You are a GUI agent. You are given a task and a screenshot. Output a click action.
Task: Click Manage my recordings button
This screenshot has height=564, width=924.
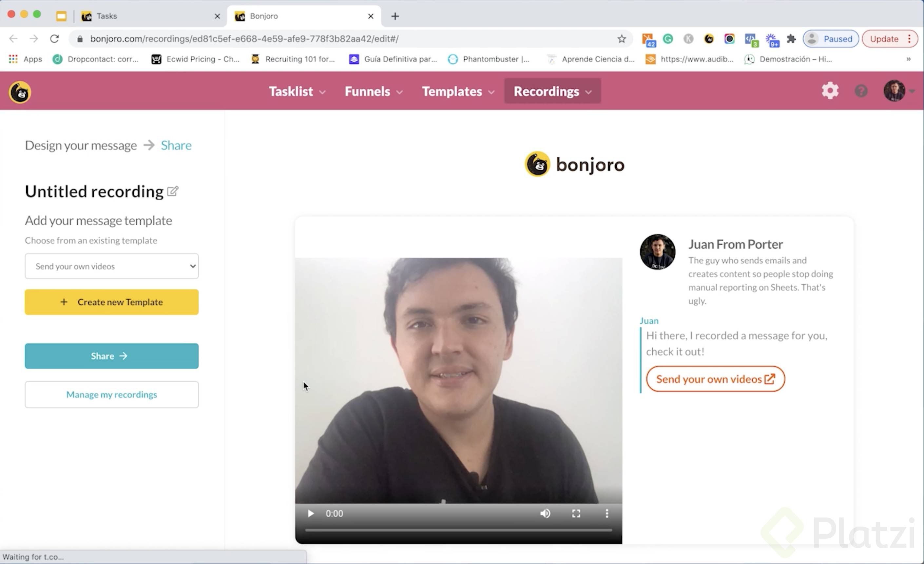point(112,395)
